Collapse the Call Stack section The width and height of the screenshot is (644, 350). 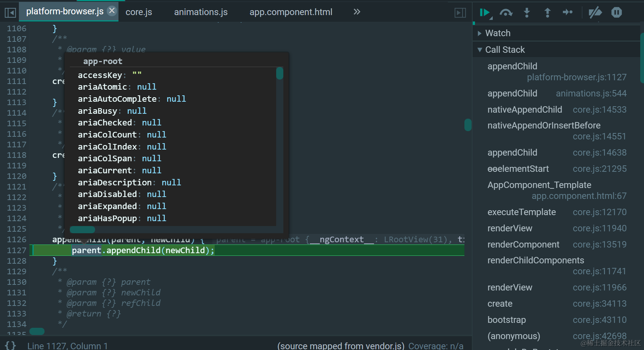click(557, 50)
